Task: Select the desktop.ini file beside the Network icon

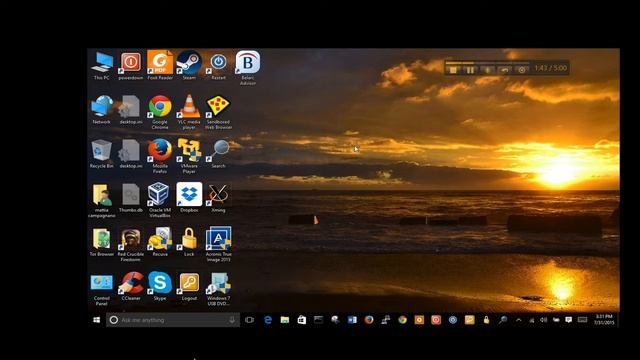Action: [x=131, y=110]
